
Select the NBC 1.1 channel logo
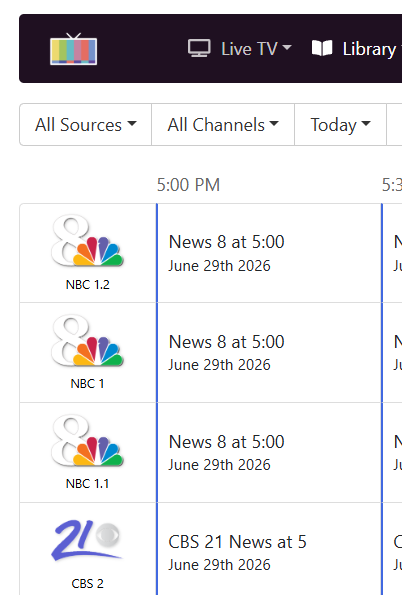pos(87,440)
